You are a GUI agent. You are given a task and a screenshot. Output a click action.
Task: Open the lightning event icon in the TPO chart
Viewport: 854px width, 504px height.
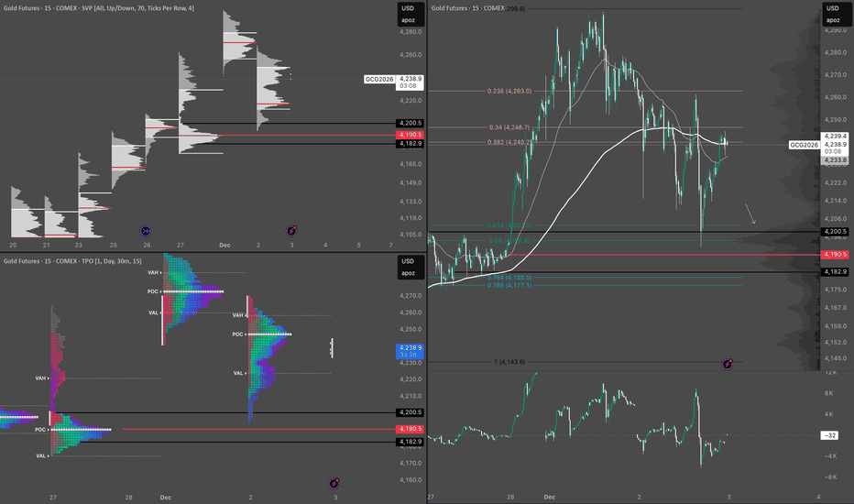[334, 482]
